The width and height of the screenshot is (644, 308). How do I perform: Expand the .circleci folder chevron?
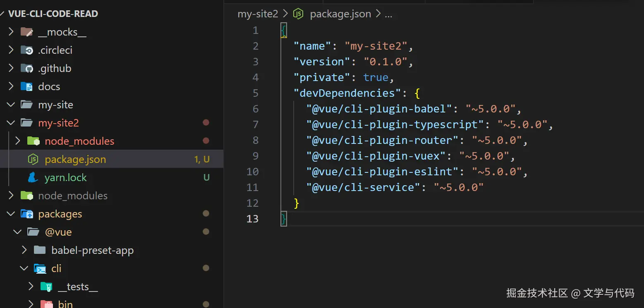[11, 50]
